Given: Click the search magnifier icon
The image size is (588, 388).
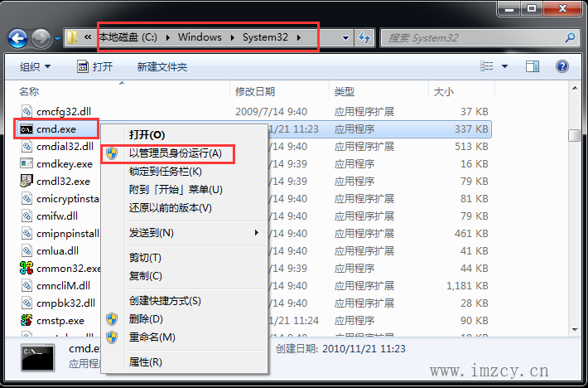Looking at the screenshot, I should (570, 38).
